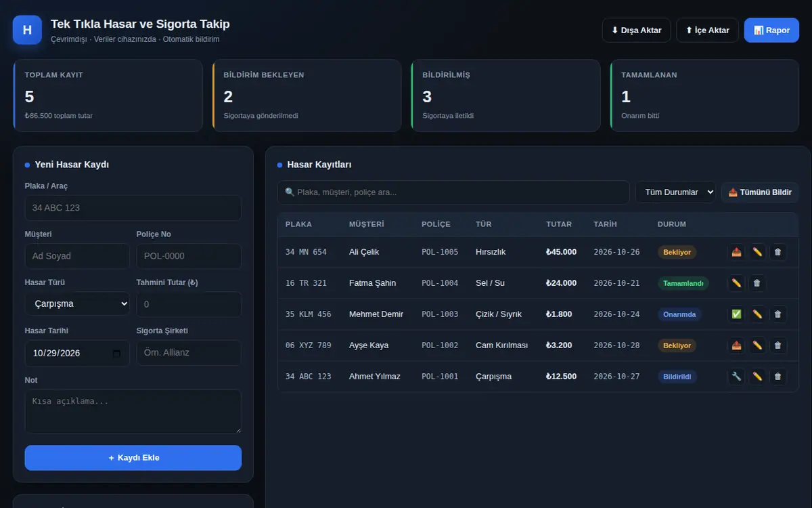Delete Ahmet Yılmaz's claim record
Image resolution: width=812 pixels, height=508 pixels.
click(x=778, y=377)
